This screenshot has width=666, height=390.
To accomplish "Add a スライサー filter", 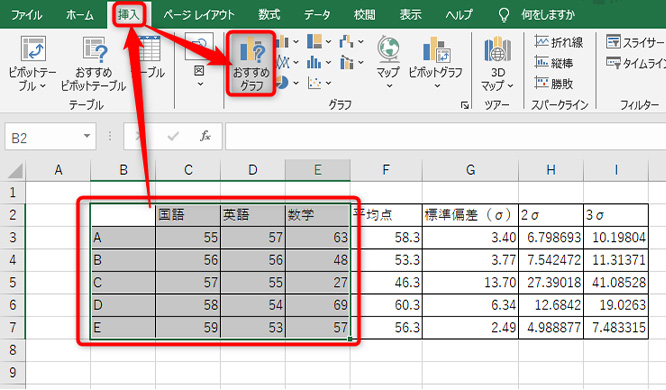I will pos(635,42).
